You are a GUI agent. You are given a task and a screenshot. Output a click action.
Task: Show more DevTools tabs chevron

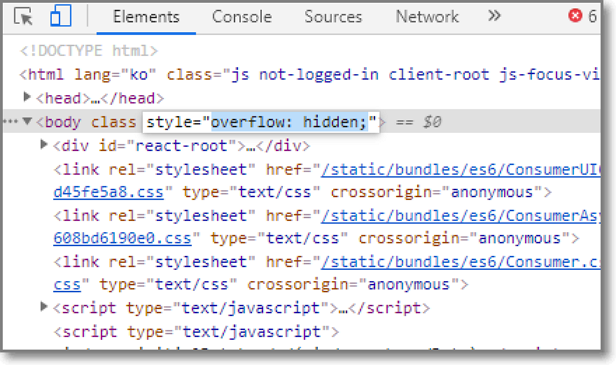494,16
